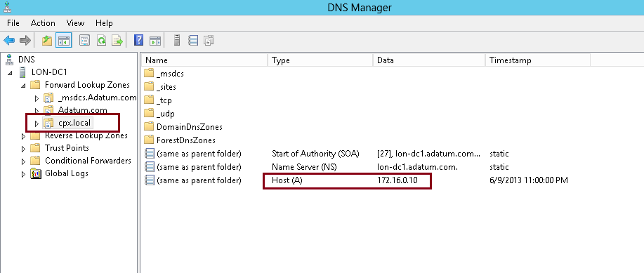The image size is (644, 273).
Task: Click the server tower toolbar icon
Action: click(x=177, y=40)
